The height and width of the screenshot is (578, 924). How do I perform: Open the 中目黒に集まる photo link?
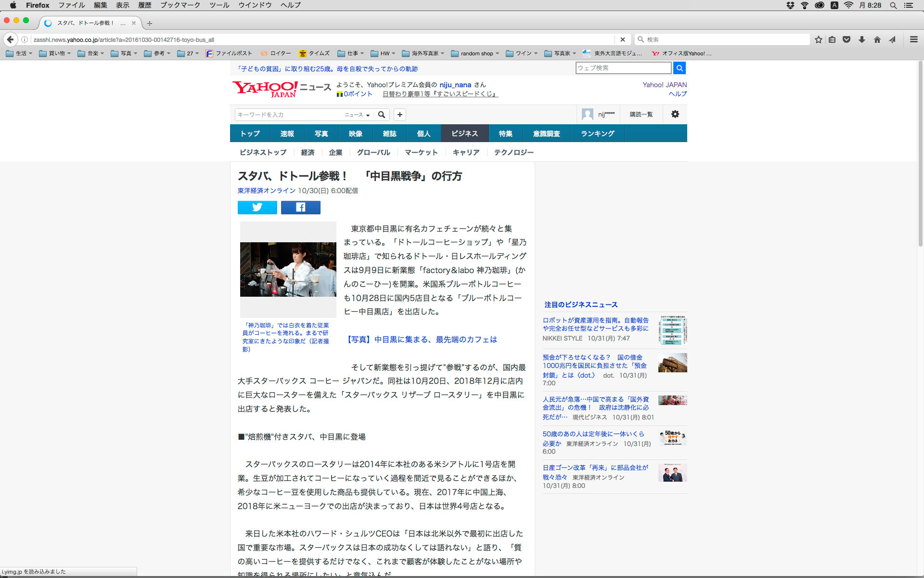[421, 340]
